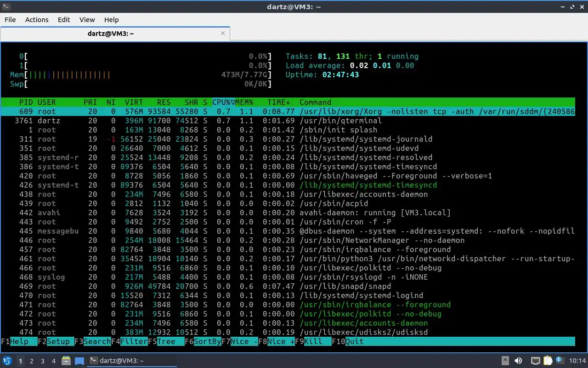Click the F2 Setup function button
Viewport: 588px width, 368px height.
tap(56, 341)
